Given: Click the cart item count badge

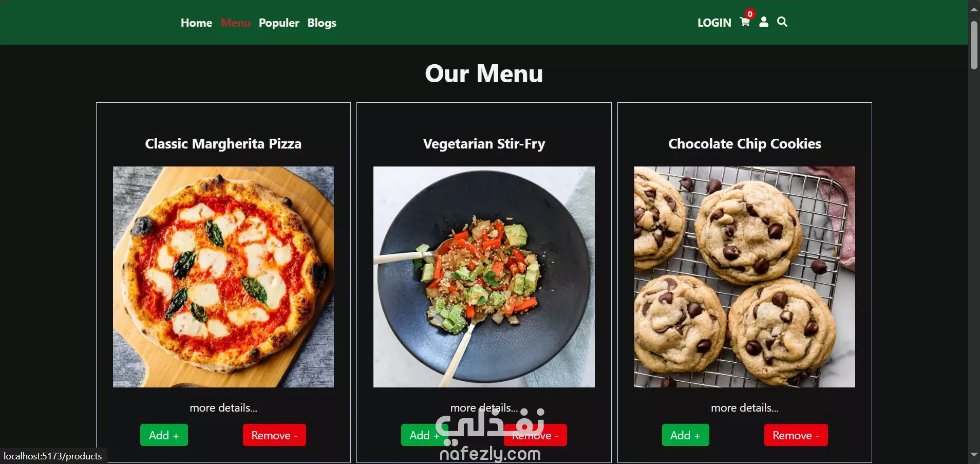Looking at the screenshot, I should 750,14.
